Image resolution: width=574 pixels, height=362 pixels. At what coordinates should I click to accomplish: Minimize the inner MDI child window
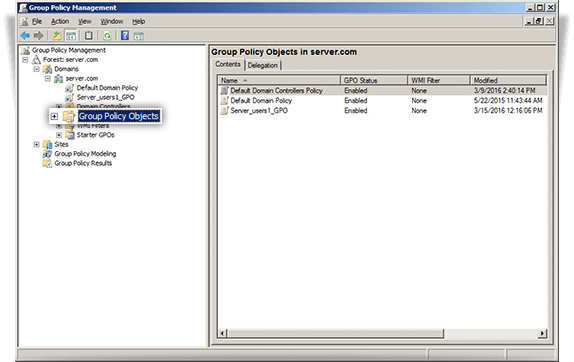(x=529, y=21)
